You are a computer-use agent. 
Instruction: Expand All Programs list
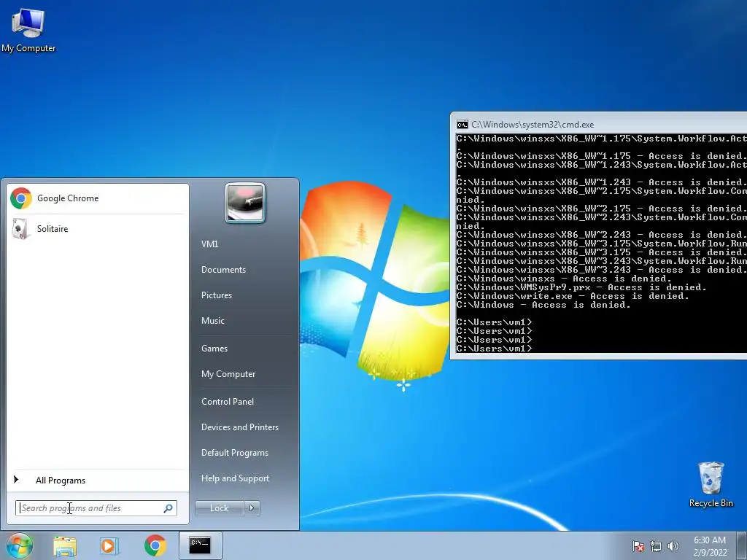point(98,480)
